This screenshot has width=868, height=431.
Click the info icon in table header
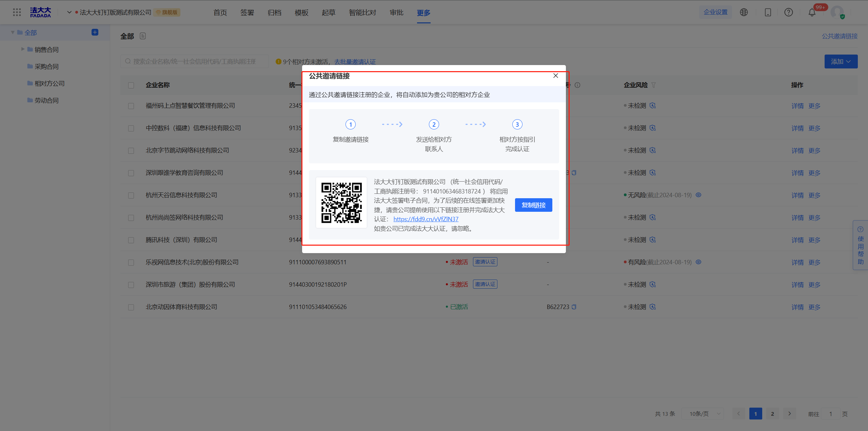[577, 85]
